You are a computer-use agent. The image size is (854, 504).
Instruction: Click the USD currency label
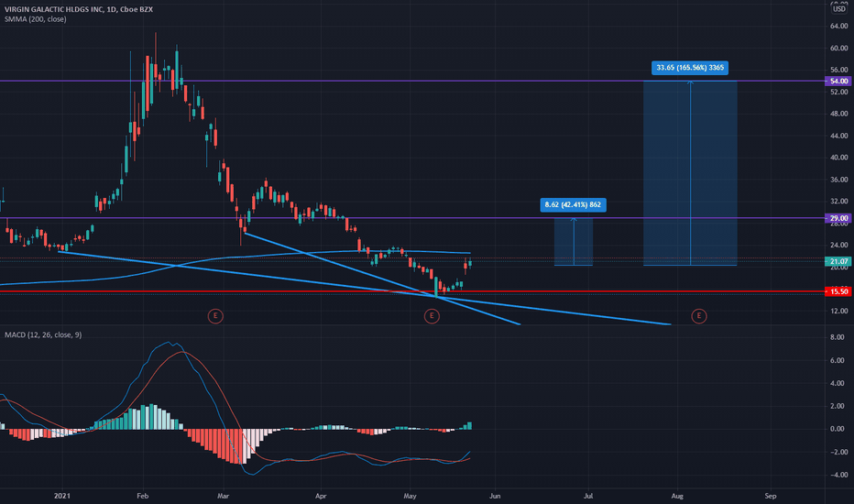click(x=839, y=9)
